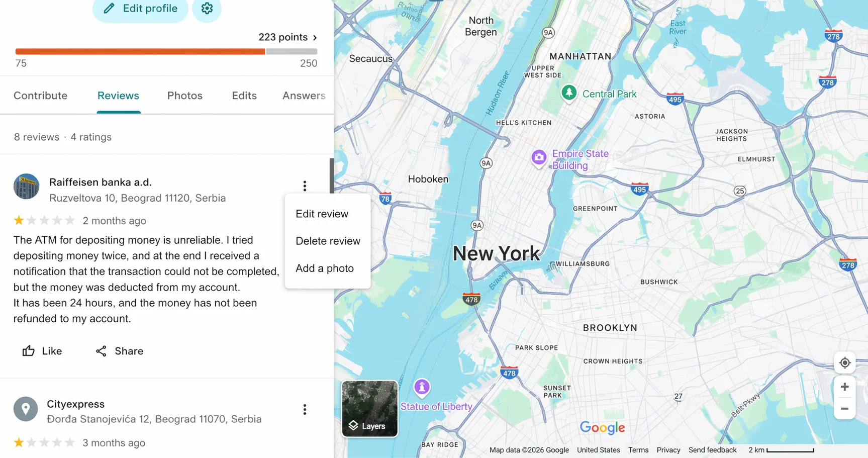
Task: Go to the Edits tab
Action: pos(244,96)
